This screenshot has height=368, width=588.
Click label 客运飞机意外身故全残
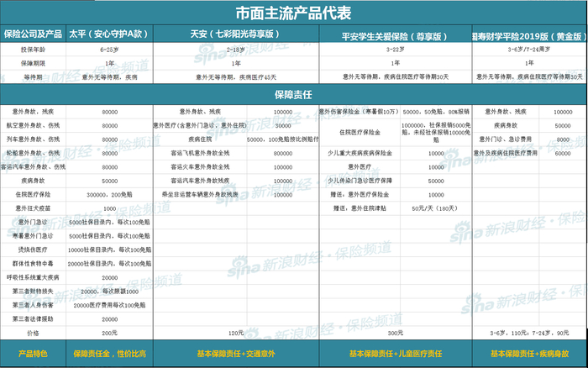(x=200, y=154)
